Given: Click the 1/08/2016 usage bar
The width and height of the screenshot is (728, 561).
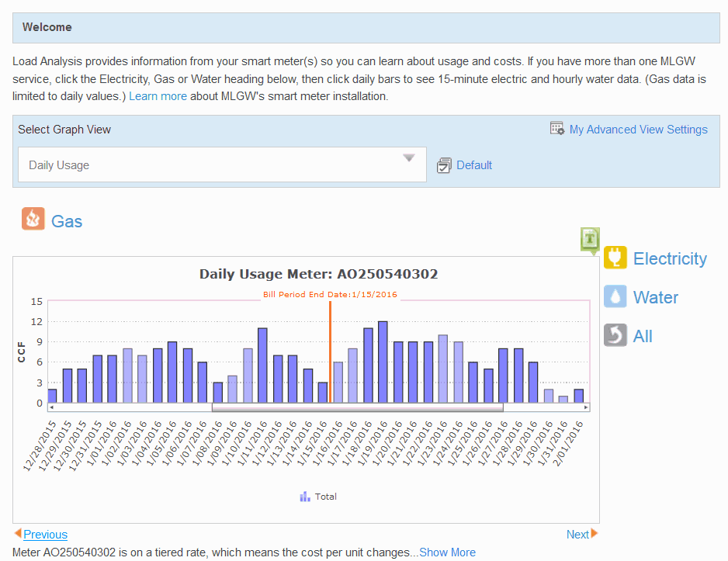Looking at the screenshot, I should (218, 393).
